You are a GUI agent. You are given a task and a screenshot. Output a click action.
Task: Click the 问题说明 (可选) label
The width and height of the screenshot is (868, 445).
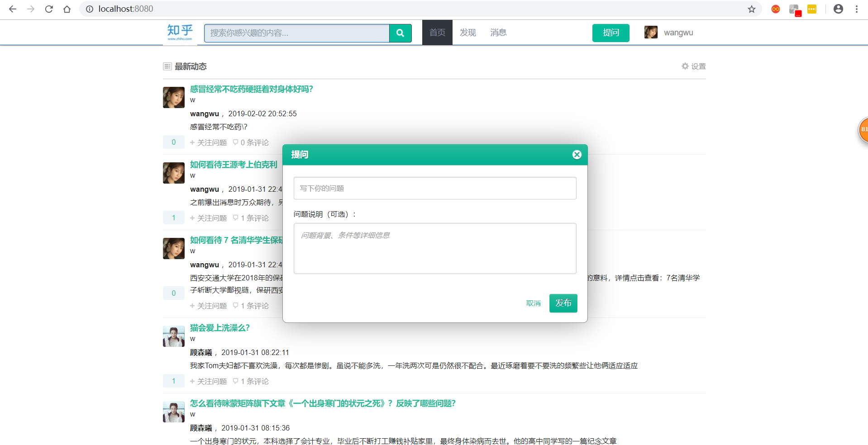tap(324, 214)
